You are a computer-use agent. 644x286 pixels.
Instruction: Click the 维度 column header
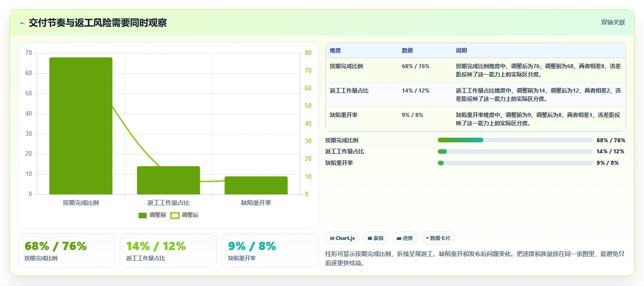click(335, 50)
